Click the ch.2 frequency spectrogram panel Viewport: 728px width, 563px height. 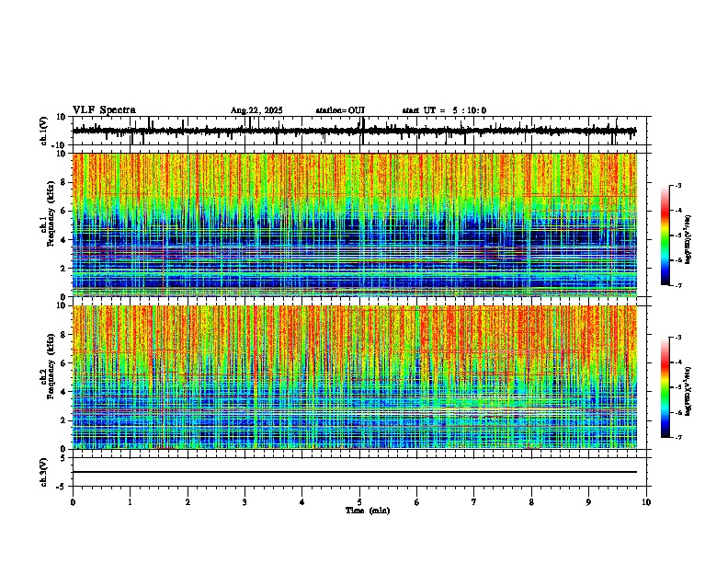[354, 377]
